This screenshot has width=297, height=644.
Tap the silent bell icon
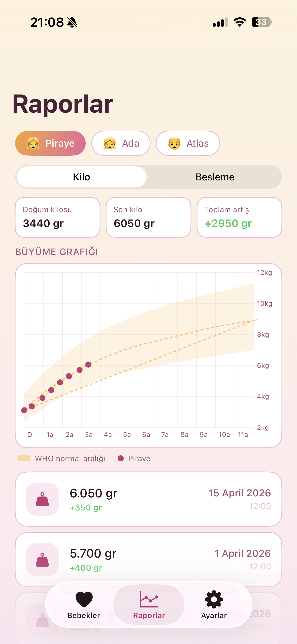click(x=72, y=22)
